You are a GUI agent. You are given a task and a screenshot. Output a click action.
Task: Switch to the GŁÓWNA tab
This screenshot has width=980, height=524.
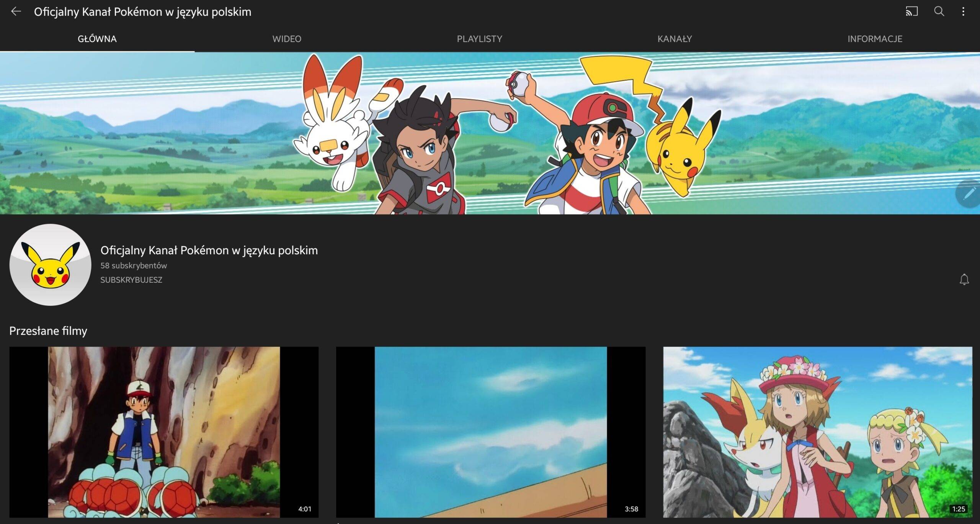[x=97, y=39]
